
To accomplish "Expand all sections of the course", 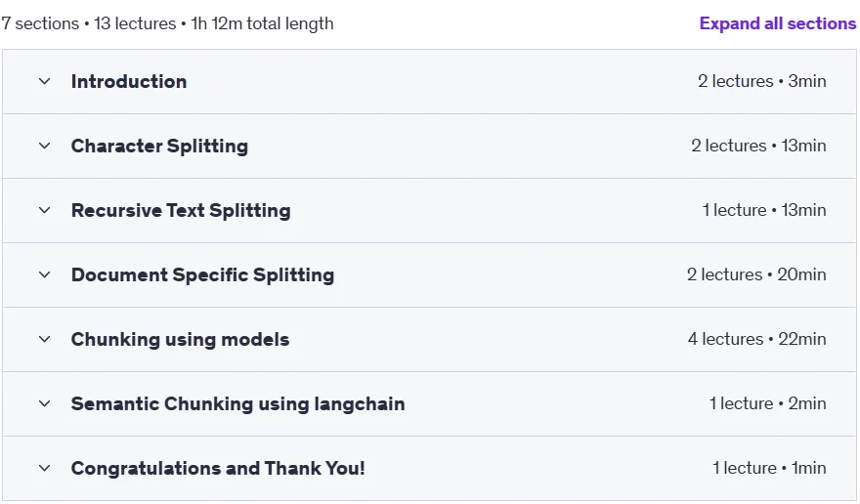I will tap(777, 23).
